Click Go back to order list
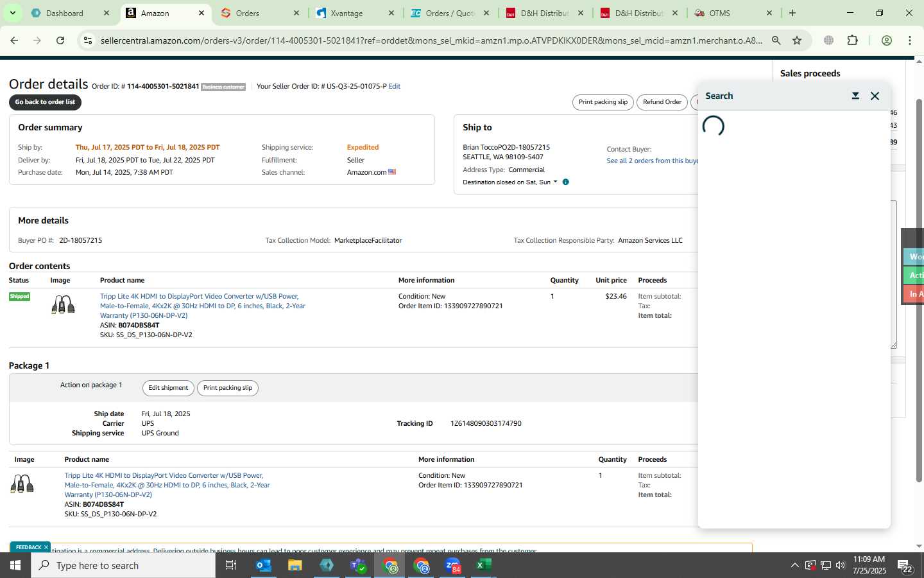Screen dimensions: 924x578 45,102
